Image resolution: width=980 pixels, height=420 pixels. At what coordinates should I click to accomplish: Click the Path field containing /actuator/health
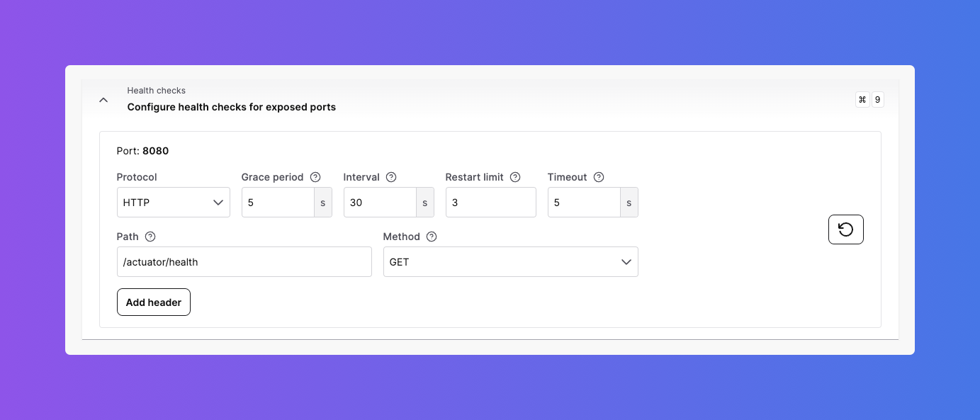tap(244, 262)
